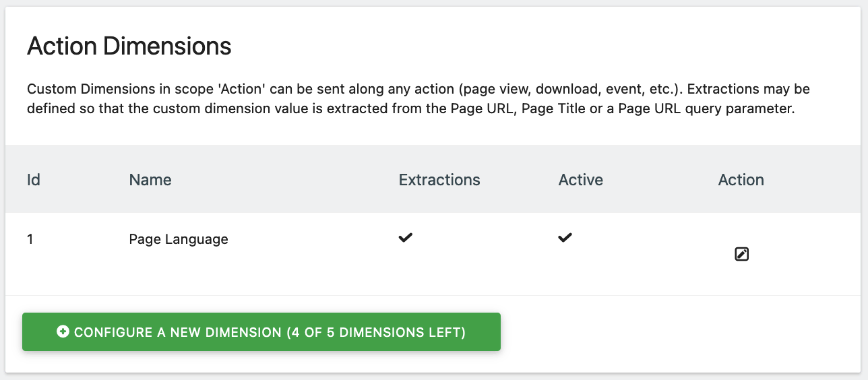Click the Active checkmark for Page Language
868x380 pixels.
[x=565, y=237]
